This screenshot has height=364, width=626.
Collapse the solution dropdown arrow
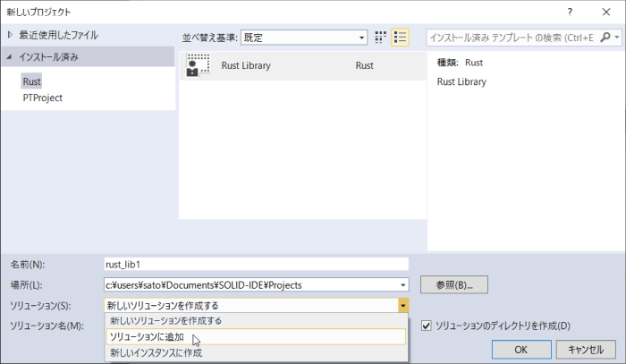coord(403,305)
